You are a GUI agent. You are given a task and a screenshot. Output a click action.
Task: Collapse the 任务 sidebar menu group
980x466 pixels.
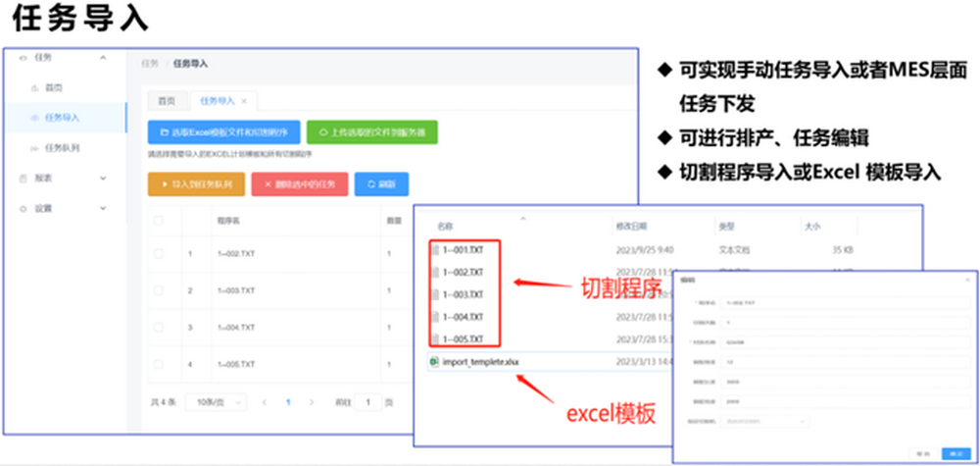[103, 58]
